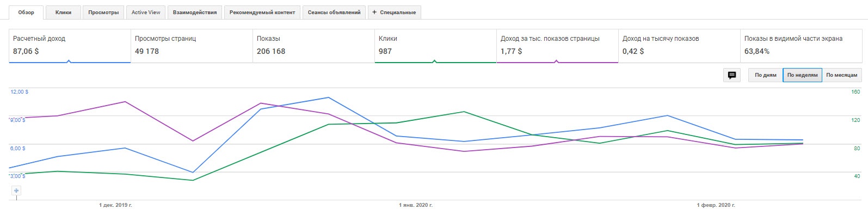Click the 1 янв. 2020 г. axis marker
Screen dimensions: 868x215
[x=416, y=205]
